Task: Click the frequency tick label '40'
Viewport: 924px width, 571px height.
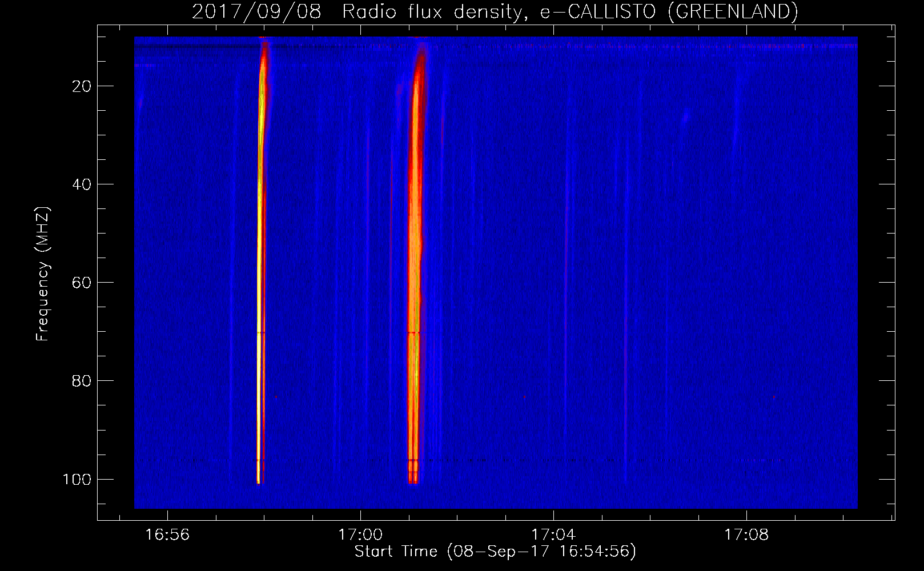Action: point(82,184)
